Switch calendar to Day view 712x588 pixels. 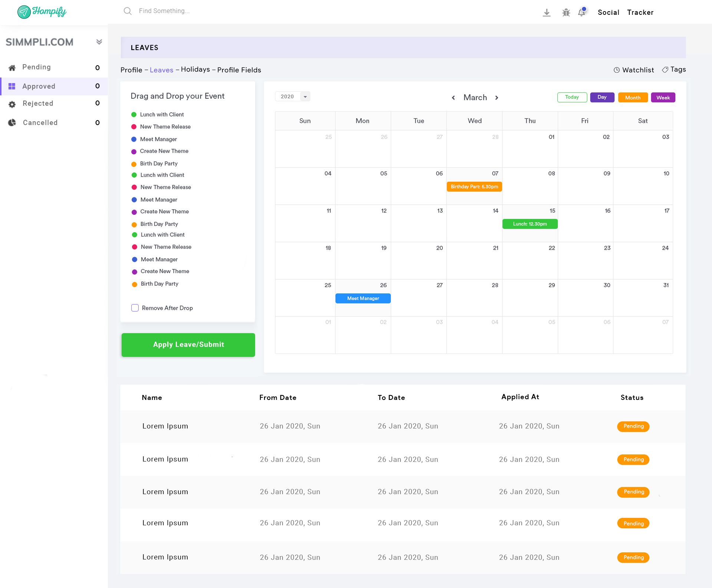tap(602, 97)
